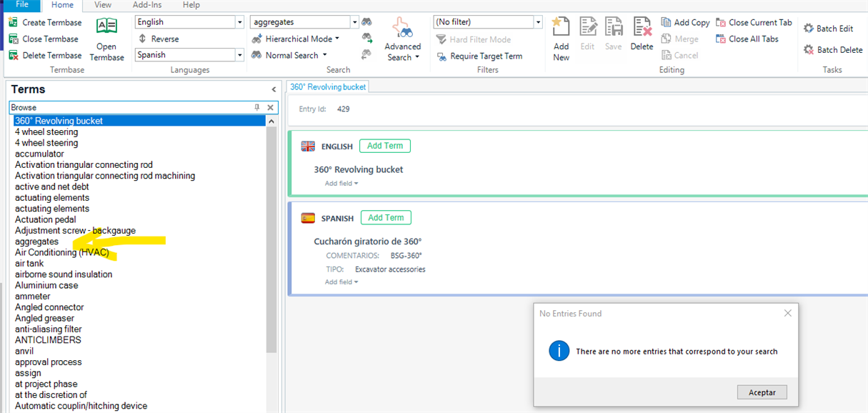Start a search with the binoculars icon
This screenshot has width=868, height=413.
pos(366,21)
